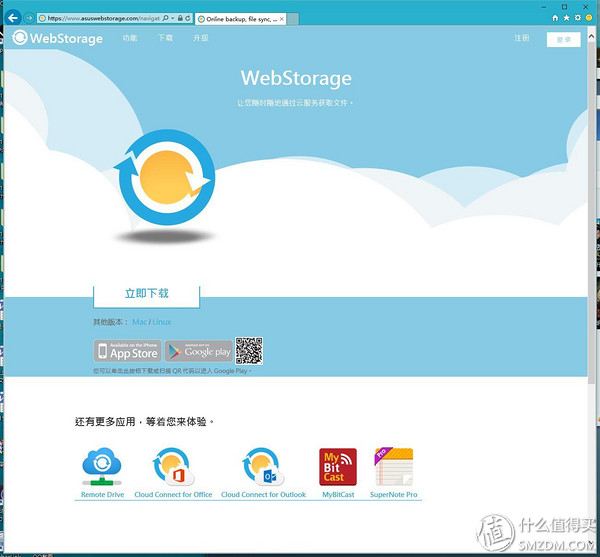Open favorites star icon
The height and width of the screenshot is (557, 600).
(566, 18)
